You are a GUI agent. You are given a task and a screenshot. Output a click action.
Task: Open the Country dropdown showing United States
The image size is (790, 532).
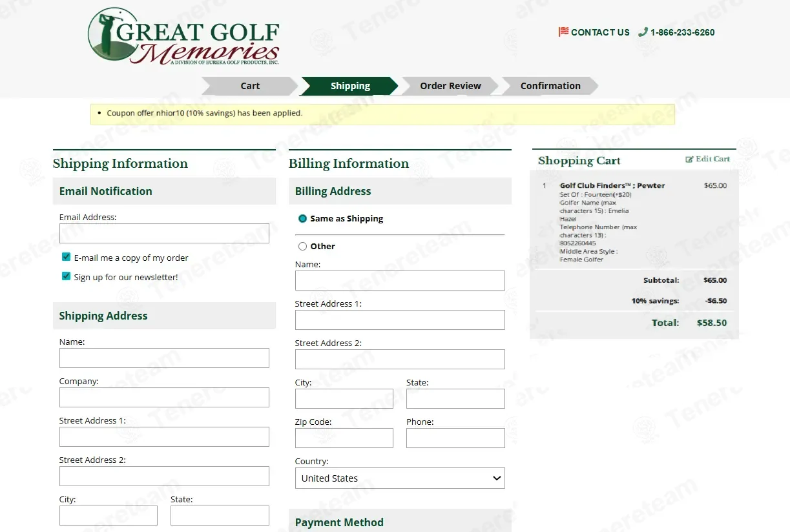coord(400,478)
